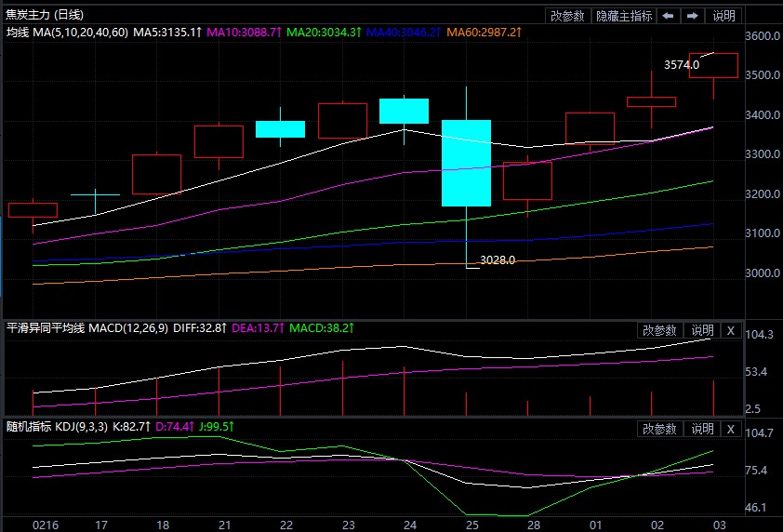Select the DIFF:32.8 value

(x=200, y=328)
